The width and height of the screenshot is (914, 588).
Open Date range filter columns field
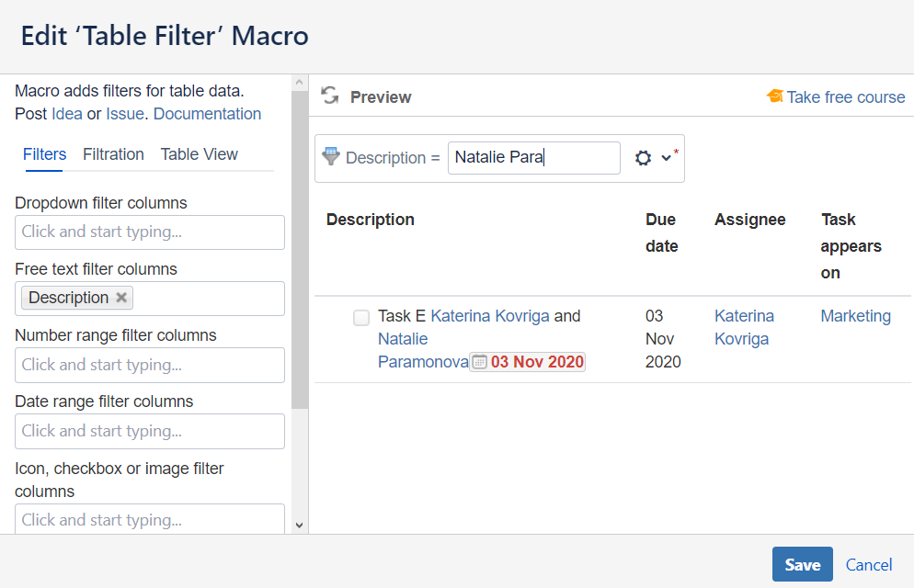click(150, 431)
